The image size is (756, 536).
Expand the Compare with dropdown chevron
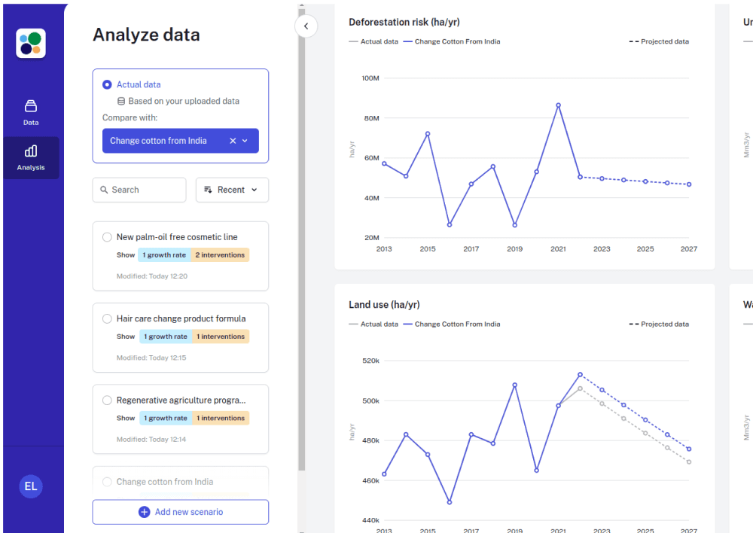(245, 141)
